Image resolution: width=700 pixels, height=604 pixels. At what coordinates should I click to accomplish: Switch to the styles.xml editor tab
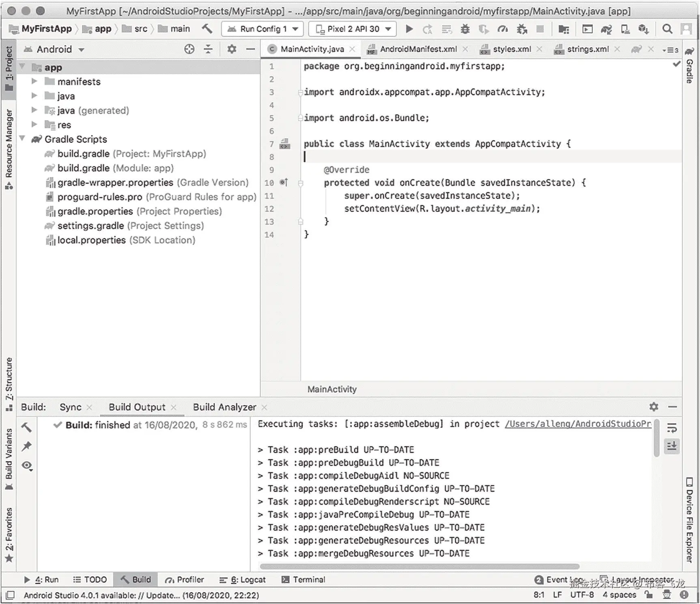tap(512, 49)
